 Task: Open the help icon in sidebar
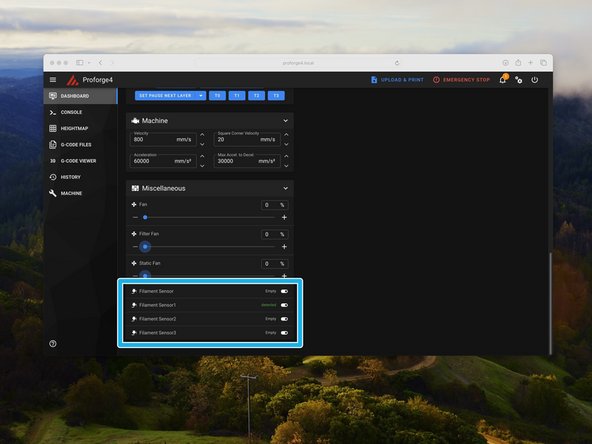(x=53, y=344)
